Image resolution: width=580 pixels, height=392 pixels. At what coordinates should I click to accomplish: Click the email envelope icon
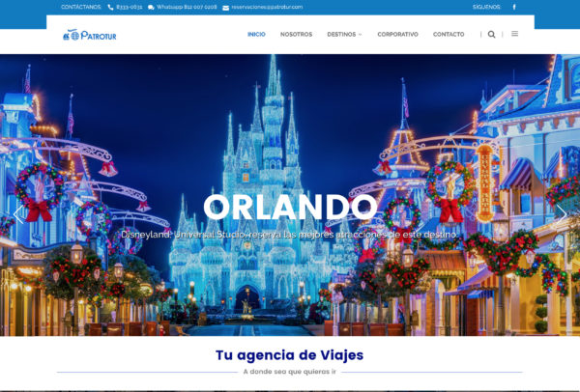[225, 8]
